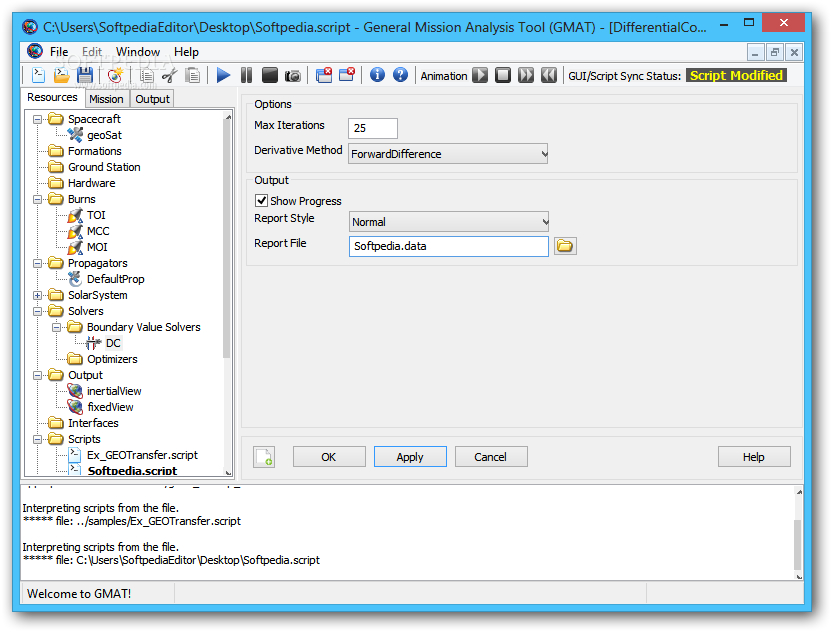Select the TOI burn item

click(x=96, y=215)
